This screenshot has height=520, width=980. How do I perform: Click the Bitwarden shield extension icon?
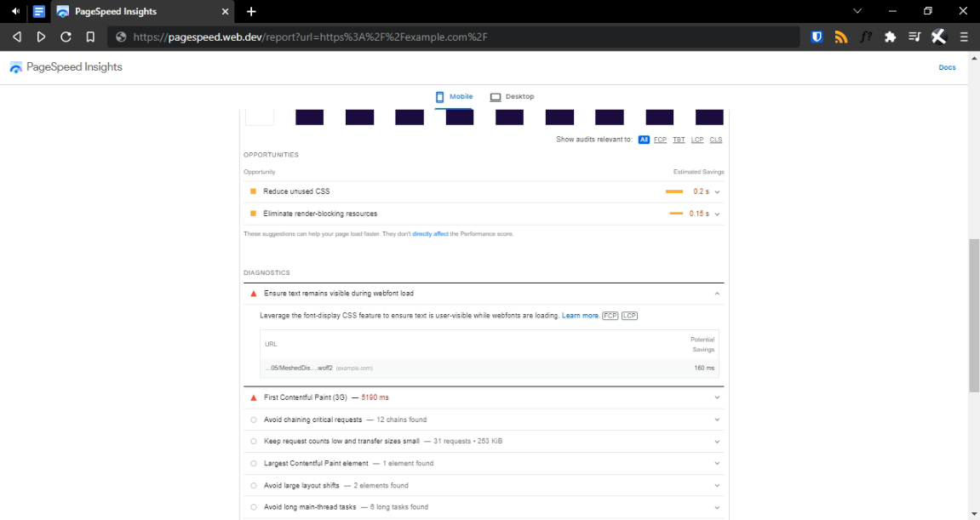(x=817, y=37)
